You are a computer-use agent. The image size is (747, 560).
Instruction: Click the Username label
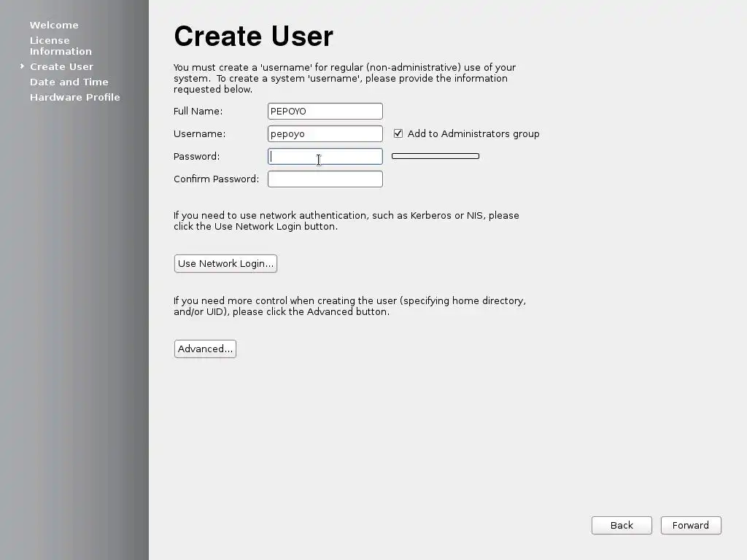(200, 134)
